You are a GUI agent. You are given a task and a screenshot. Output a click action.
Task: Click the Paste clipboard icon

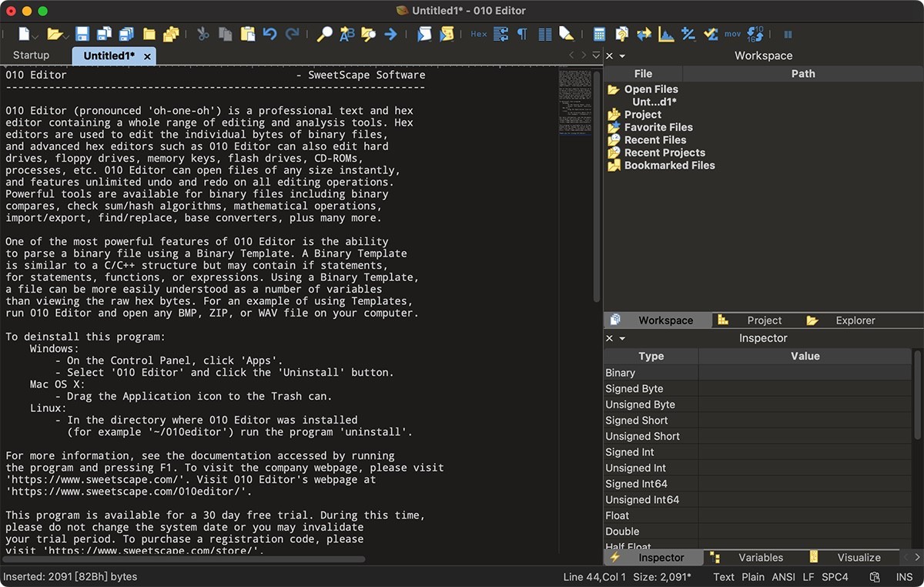pyautogui.click(x=247, y=34)
